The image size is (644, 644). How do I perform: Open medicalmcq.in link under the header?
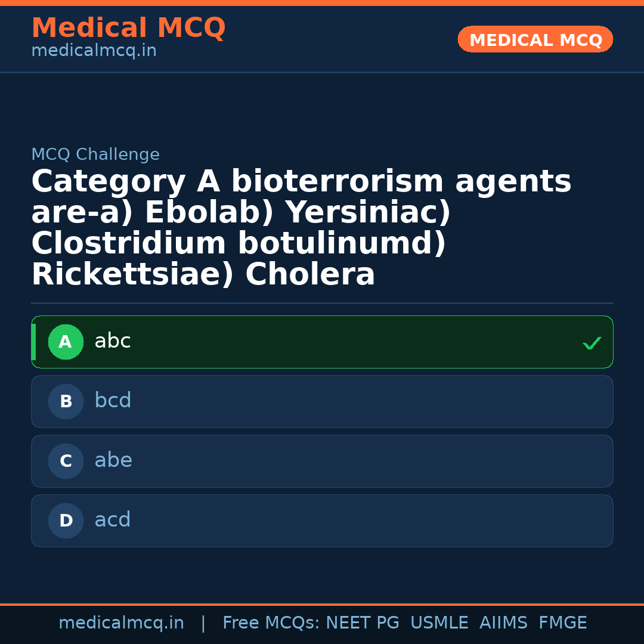pos(94,51)
